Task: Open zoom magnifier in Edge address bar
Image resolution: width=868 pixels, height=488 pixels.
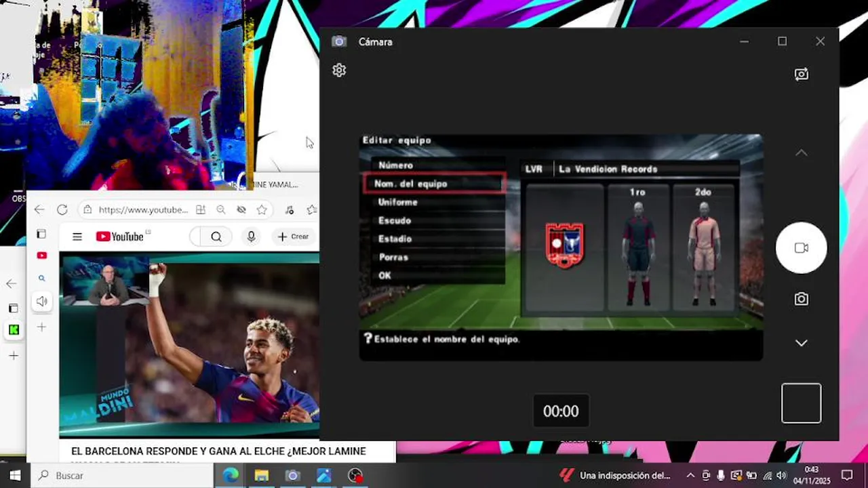Action: point(221,210)
